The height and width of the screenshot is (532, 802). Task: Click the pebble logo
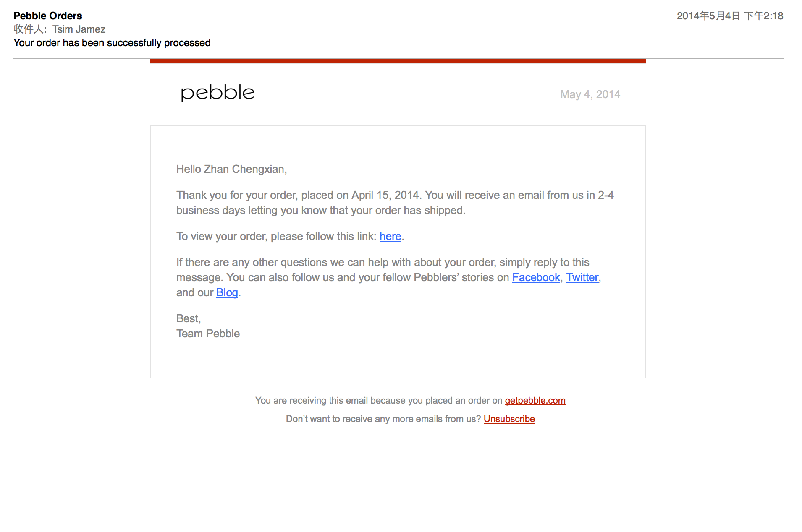[218, 93]
